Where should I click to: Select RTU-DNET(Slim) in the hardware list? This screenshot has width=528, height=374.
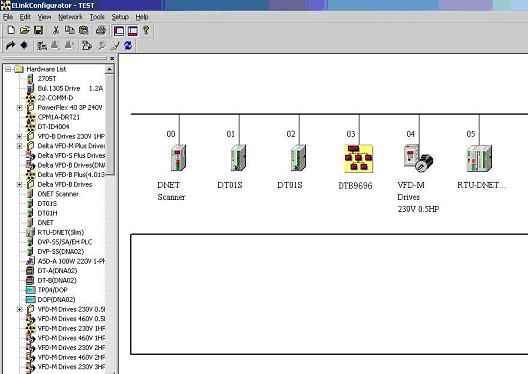click(x=61, y=232)
